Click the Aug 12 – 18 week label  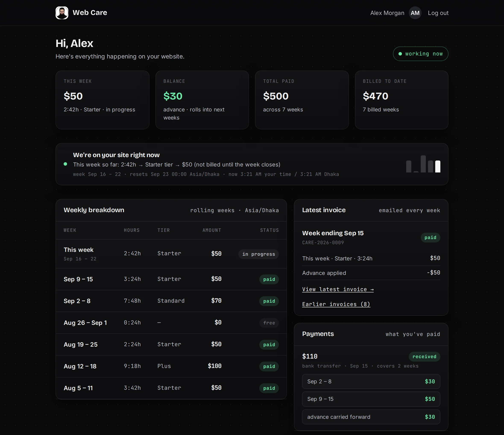coord(80,366)
